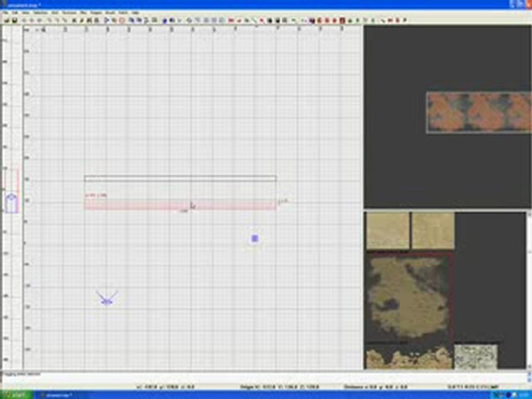Open the Help menu
Viewport: 532px width, 399px height.
[135, 13]
